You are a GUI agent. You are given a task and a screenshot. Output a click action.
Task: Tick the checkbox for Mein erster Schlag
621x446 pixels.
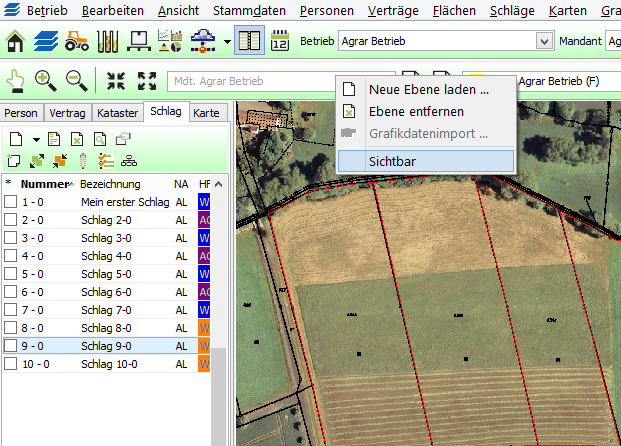(x=11, y=202)
